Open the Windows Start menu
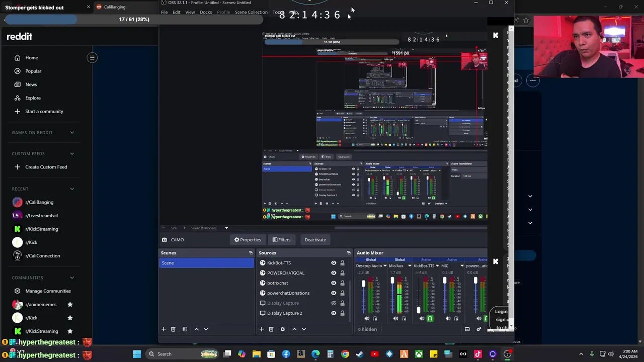This screenshot has height=362, width=644. click(x=137, y=354)
